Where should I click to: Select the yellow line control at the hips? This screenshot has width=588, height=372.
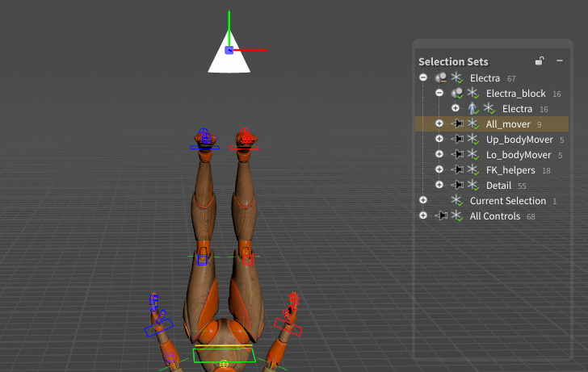click(x=224, y=346)
